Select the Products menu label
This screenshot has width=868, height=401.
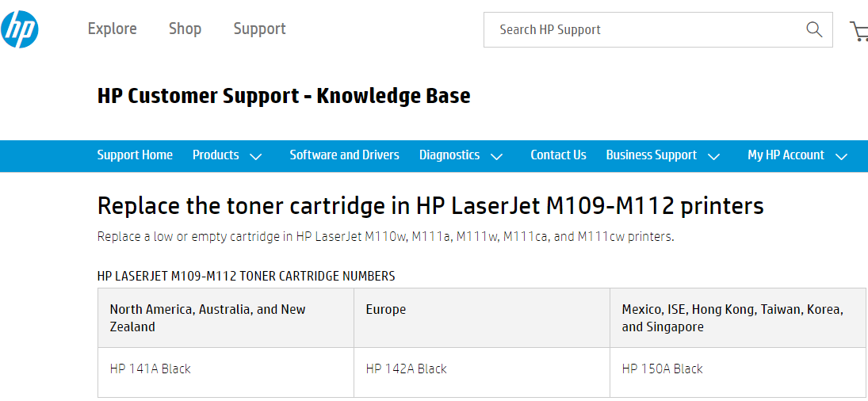point(216,155)
